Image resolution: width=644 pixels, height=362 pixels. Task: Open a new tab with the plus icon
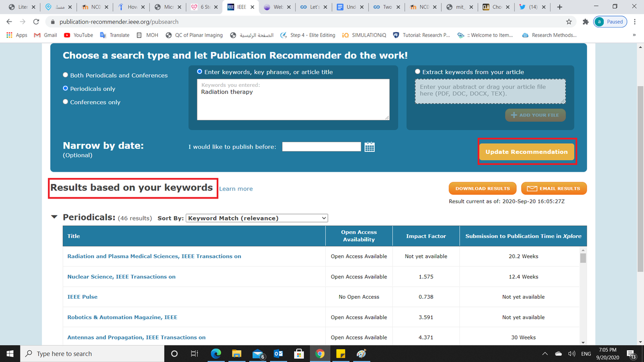[560, 8]
